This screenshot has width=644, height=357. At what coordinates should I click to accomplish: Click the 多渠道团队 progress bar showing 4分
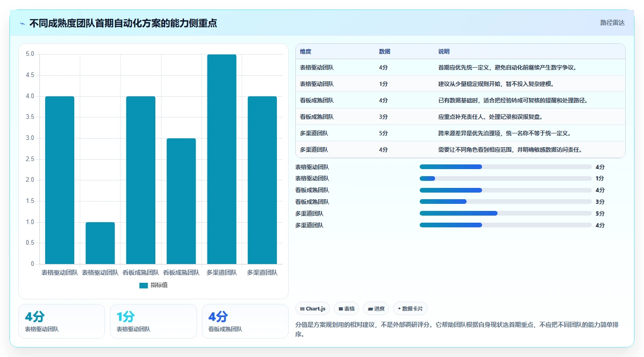click(x=506, y=225)
